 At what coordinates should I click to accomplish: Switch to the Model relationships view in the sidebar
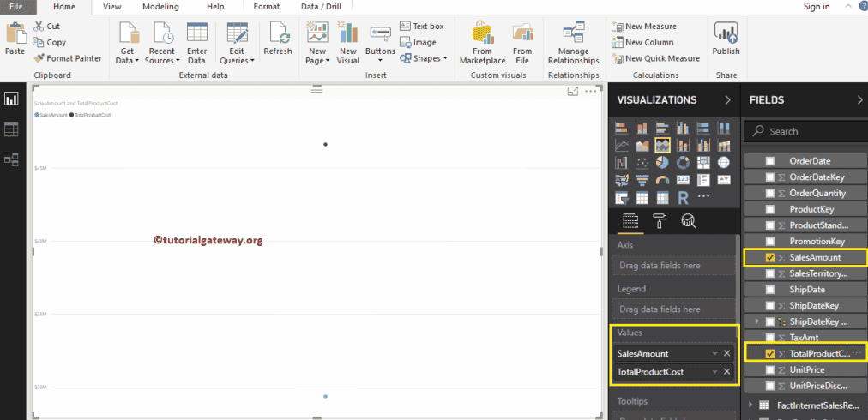click(x=11, y=159)
